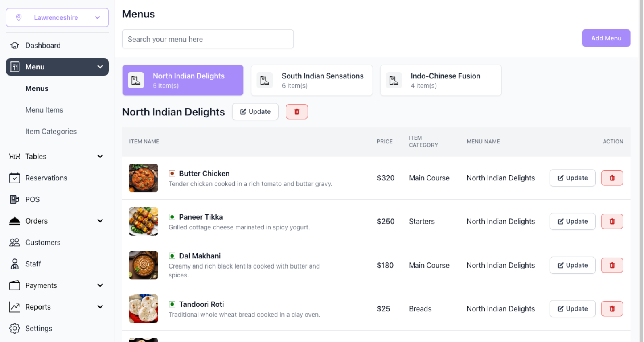The height and width of the screenshot is (342, 644).
Task: Click Update for the Paneer Tikka item
Action: [572, 222]
